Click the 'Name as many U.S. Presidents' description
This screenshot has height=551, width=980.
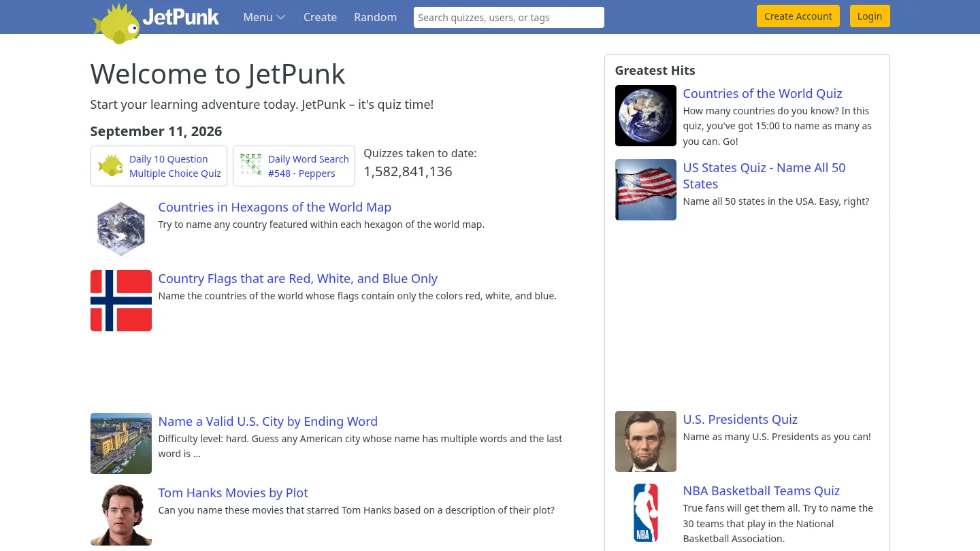(x=777, y=437)
